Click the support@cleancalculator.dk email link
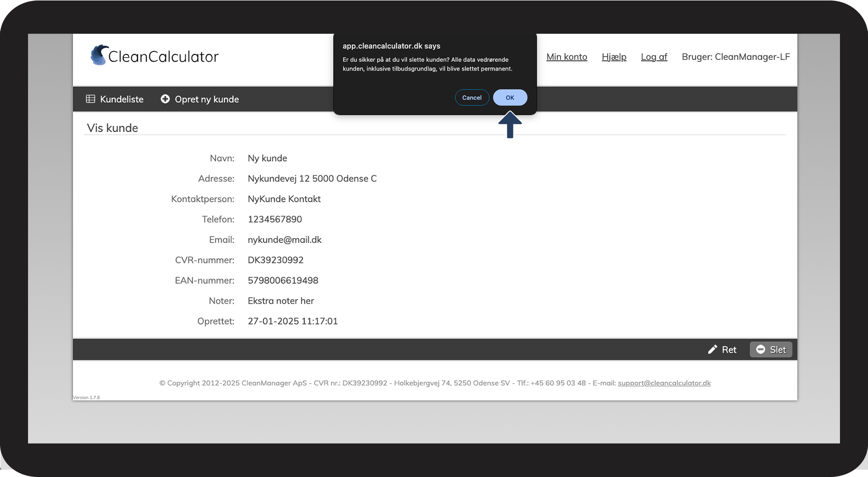This screenshot has height=477, width=868. click(x=664, y=383)
